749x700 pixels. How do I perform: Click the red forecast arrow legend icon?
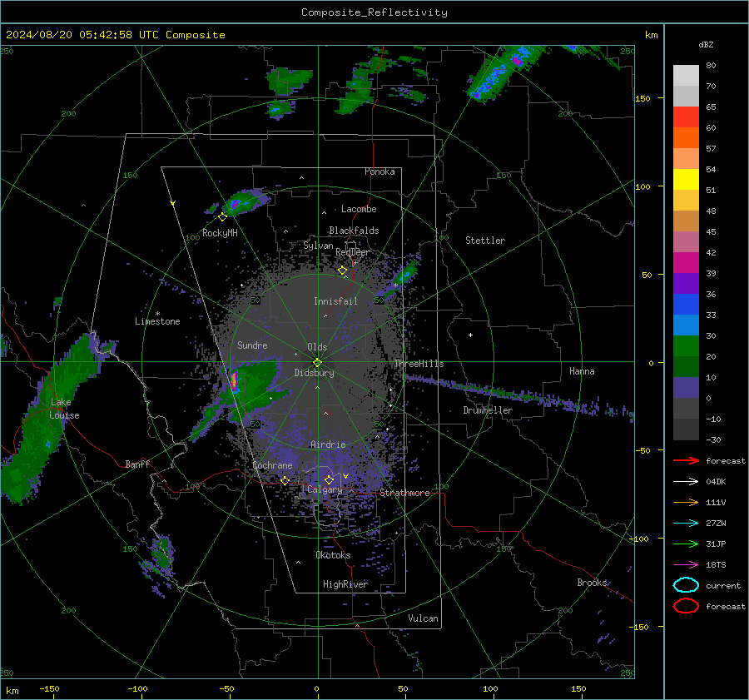686,460
